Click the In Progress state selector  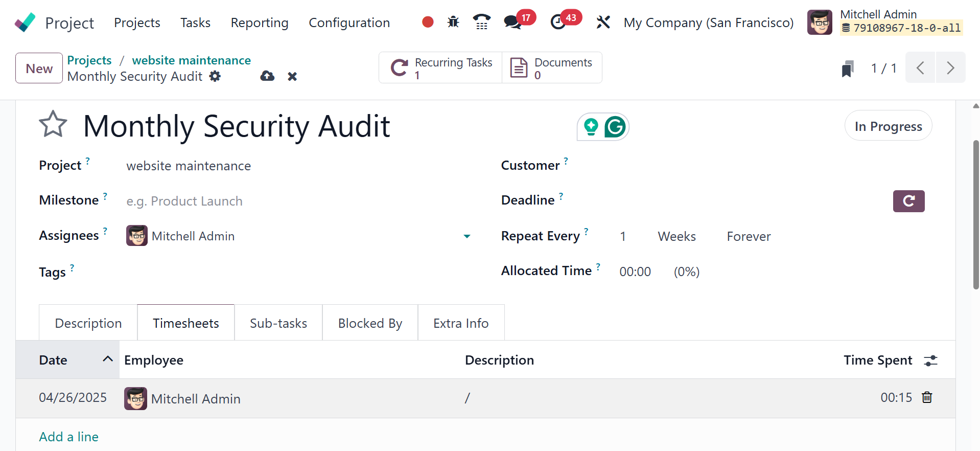tap(888, 126)
